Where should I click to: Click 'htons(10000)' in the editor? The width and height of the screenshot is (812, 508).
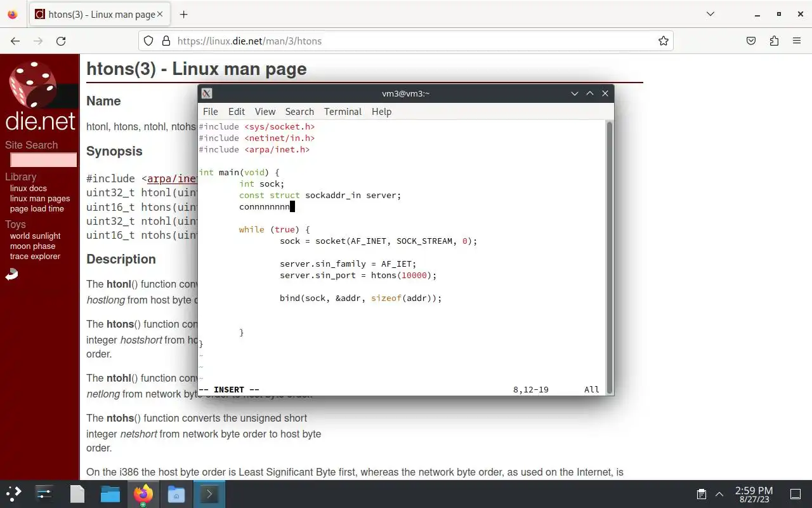coord(401,275)
